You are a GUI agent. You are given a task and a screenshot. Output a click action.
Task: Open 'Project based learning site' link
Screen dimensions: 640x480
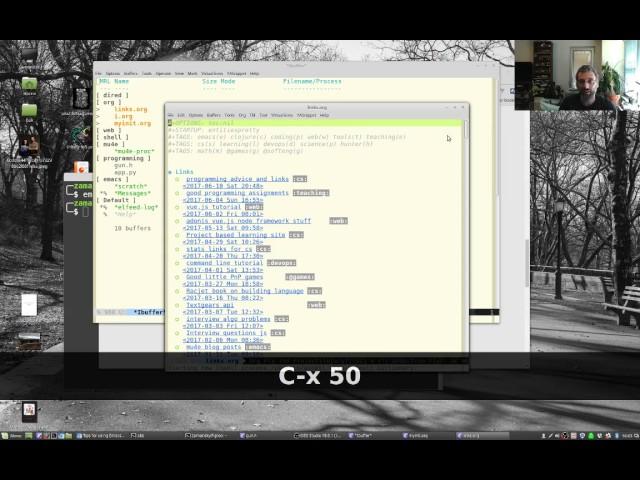(236, 235)
